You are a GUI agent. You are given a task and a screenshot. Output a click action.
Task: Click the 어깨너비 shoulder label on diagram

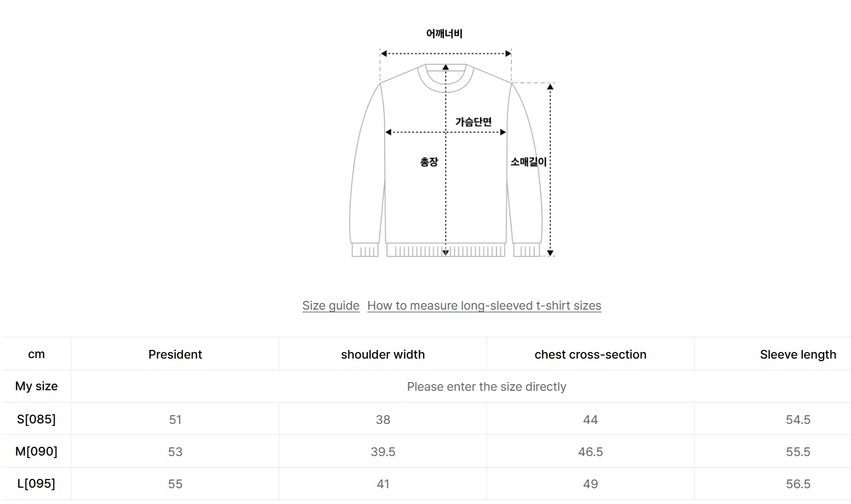(444, 34)
